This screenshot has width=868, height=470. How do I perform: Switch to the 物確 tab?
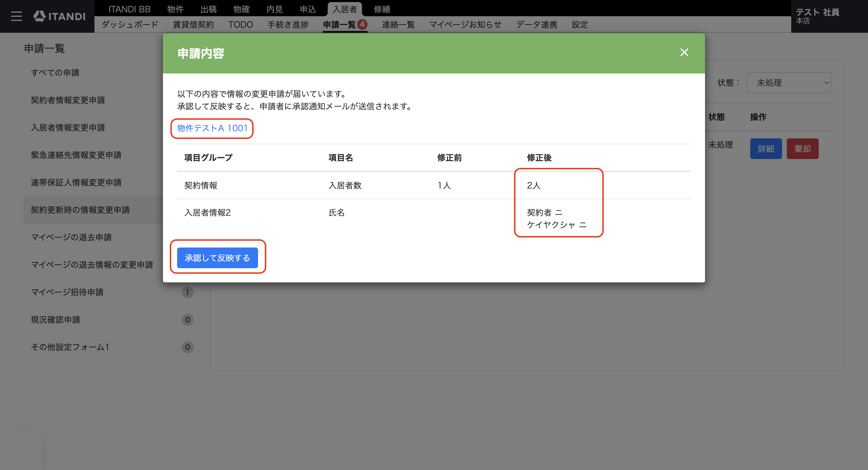241,9
